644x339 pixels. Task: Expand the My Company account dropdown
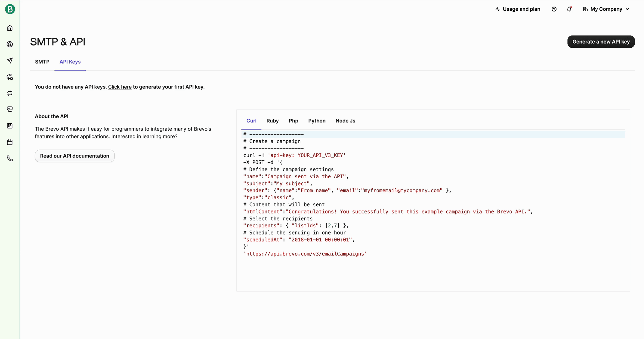tap(606, 9)
